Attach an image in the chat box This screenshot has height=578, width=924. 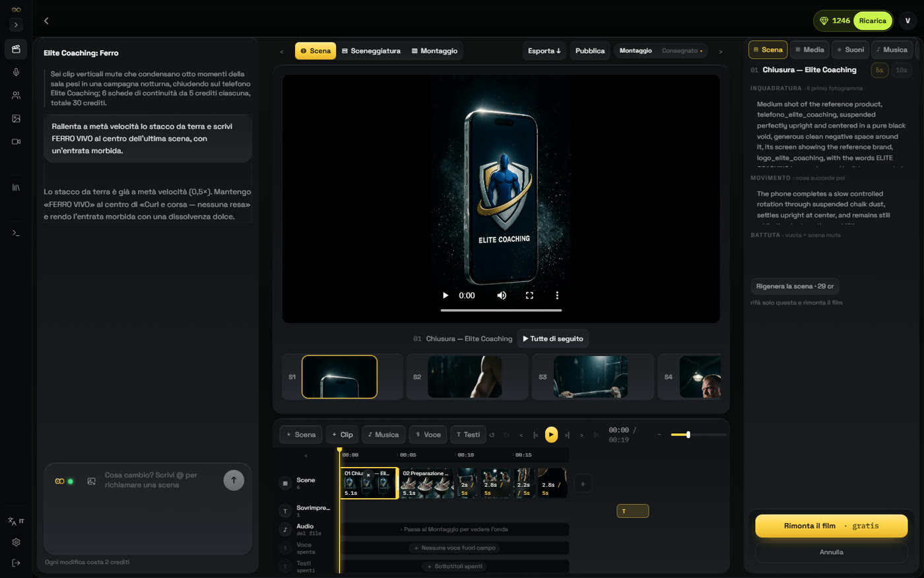click(92, 481)
